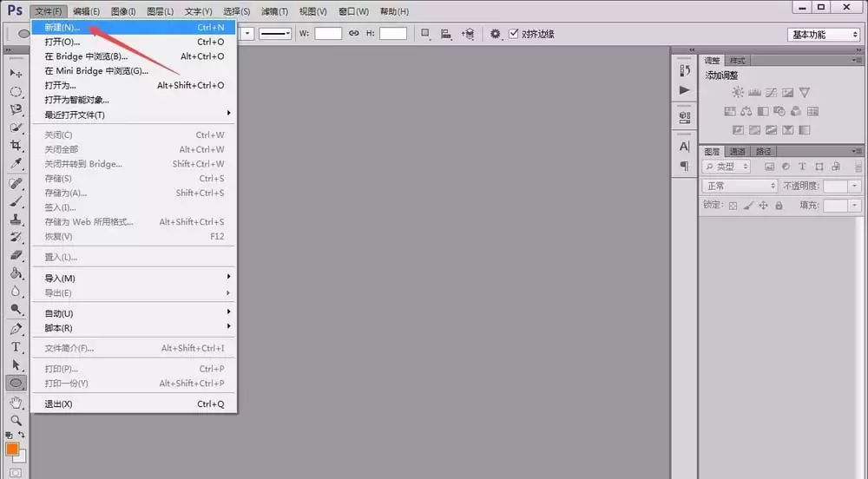Click the path alignment icon in options bar

coord(445,34)
